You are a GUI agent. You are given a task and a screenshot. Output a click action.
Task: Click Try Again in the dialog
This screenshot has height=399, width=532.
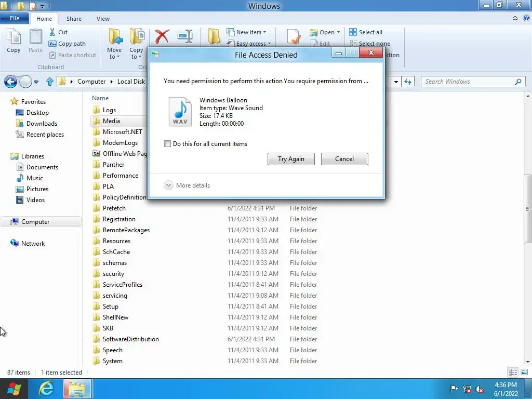pyautogui.click(x=291, y=159)
